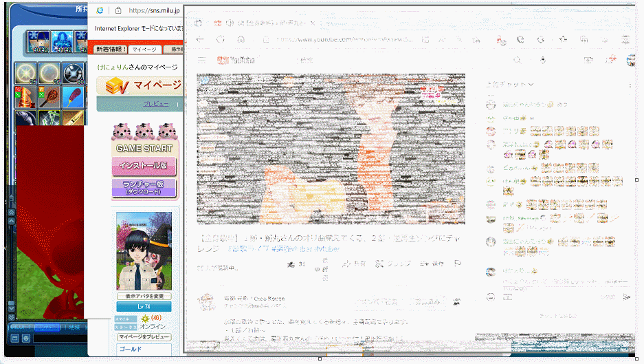Viewport: 644px width, 364px height.
Task: Share the live stream video
Action: click(354, 264)
